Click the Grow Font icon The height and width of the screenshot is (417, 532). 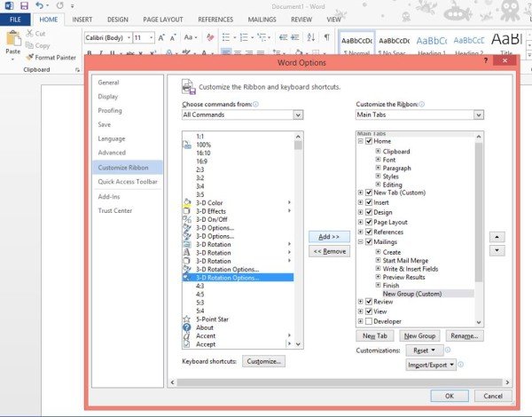pos(161,37)
